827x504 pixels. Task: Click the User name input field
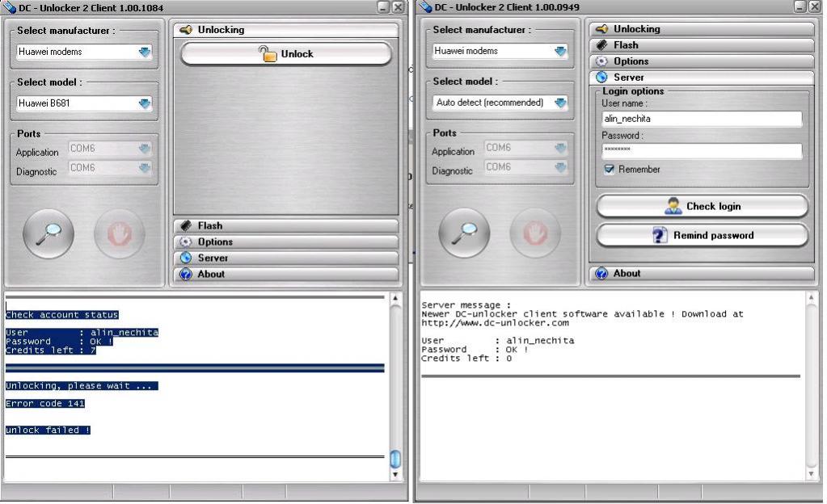702,119
